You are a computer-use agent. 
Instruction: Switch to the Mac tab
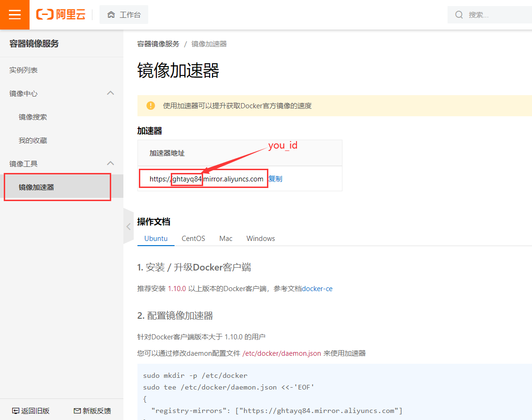click(x=226, y=238)
